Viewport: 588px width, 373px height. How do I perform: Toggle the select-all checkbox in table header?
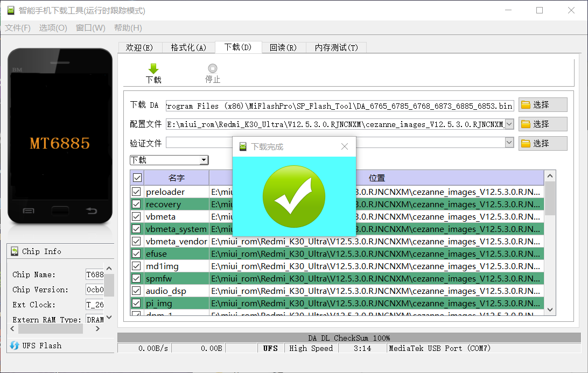pos(137,178)
